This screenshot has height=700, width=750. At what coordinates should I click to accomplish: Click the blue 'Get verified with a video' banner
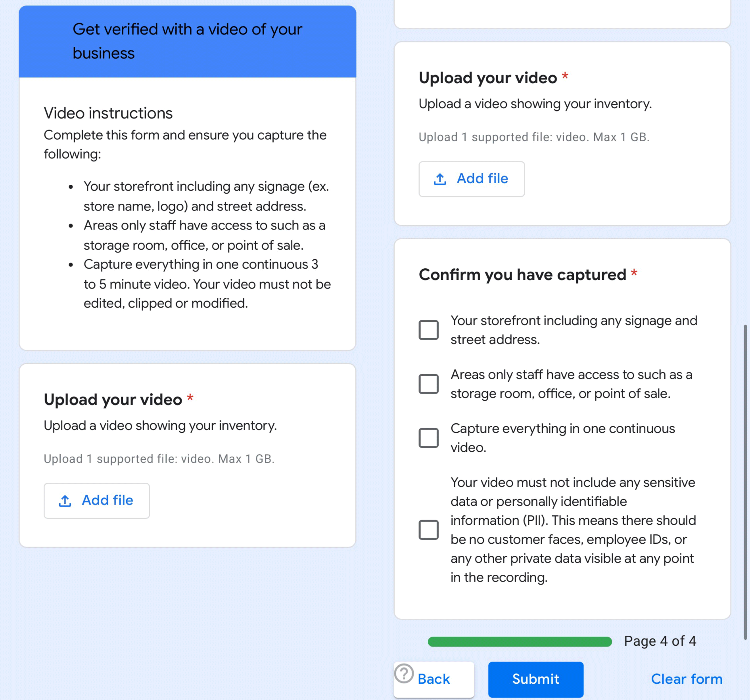(187, 41)
